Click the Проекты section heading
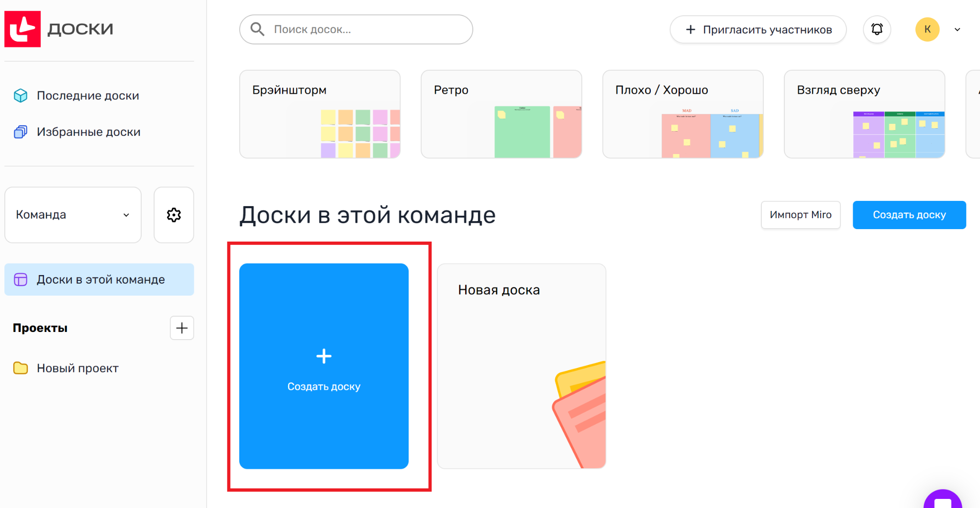 point(40,328)
